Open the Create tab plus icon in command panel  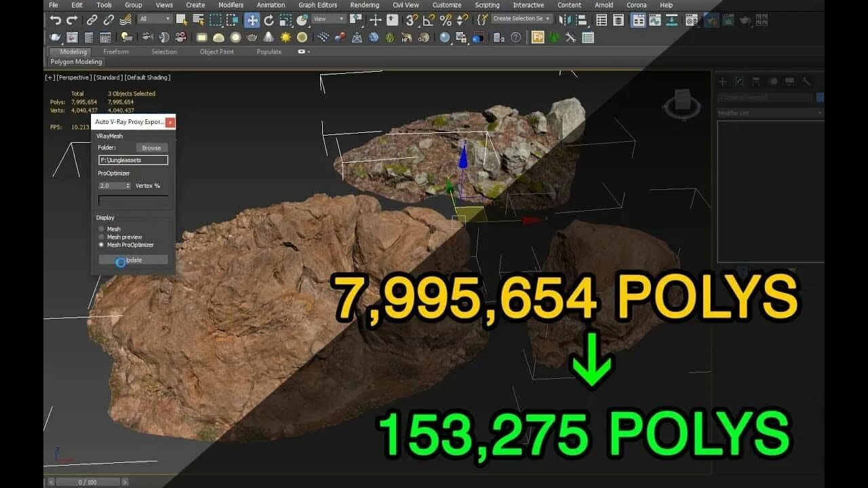[x=723, y=81]
